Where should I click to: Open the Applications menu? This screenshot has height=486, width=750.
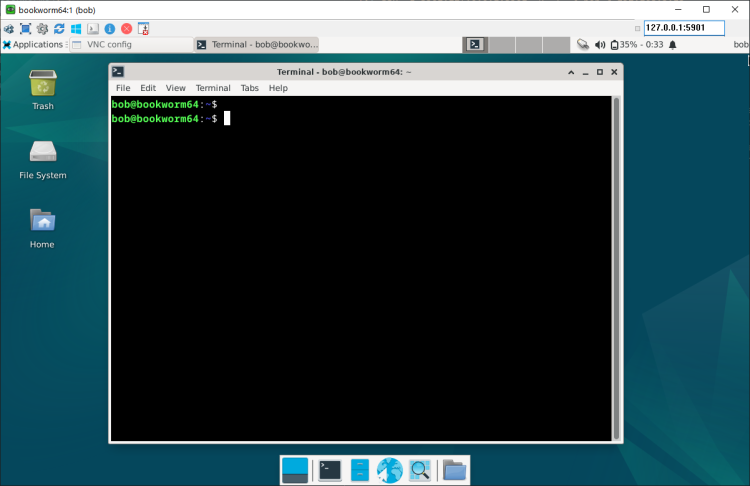tap(33, 44)
